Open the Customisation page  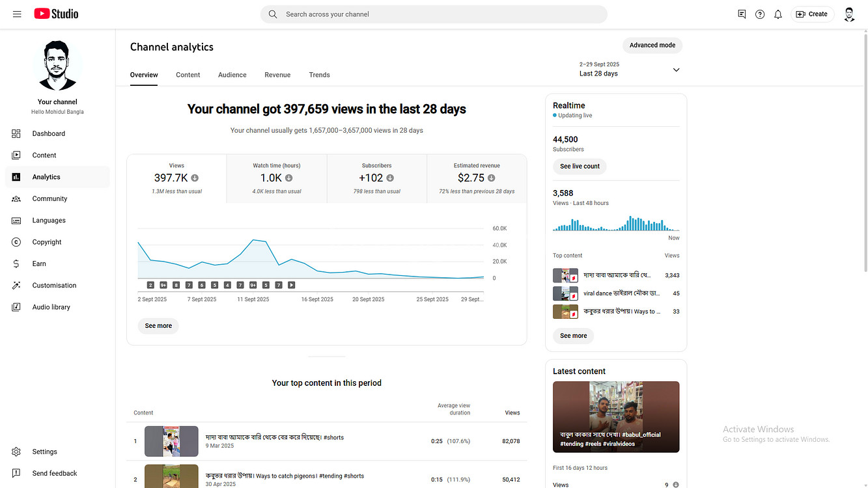pos(54,286)
